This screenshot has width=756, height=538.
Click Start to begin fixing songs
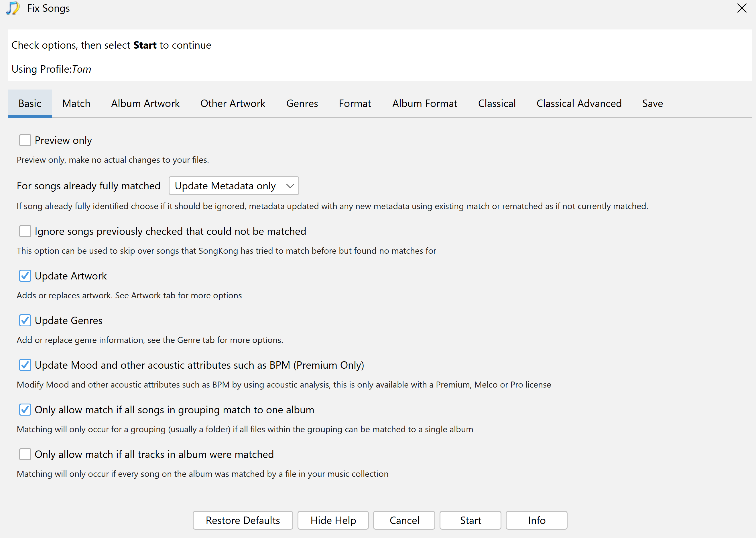coord(470,520)
